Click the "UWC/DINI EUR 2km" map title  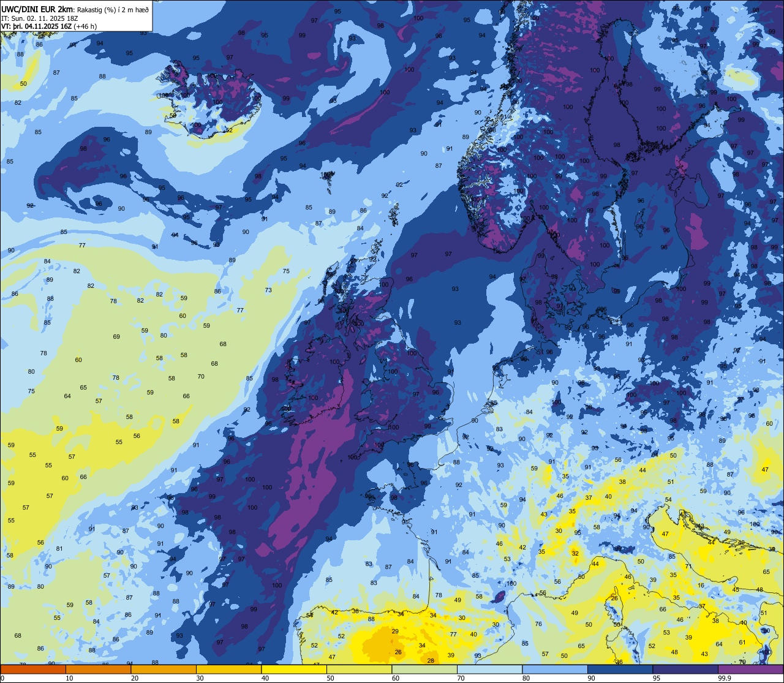(37, 9)
